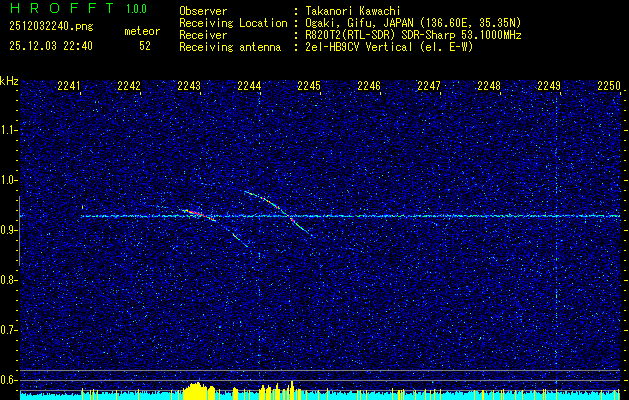Click the 'Receiving Location' label
Screen dimensions: 629x400
233,23
